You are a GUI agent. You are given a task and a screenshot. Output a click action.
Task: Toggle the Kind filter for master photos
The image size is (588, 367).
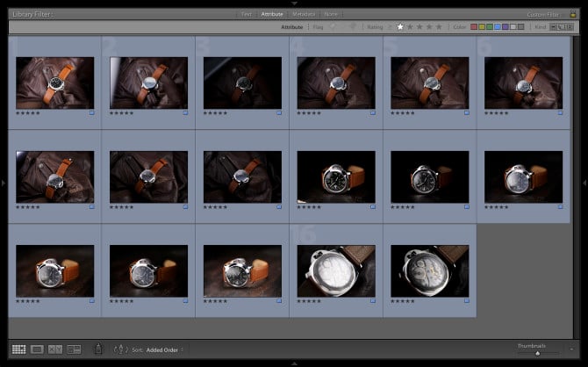554,26
